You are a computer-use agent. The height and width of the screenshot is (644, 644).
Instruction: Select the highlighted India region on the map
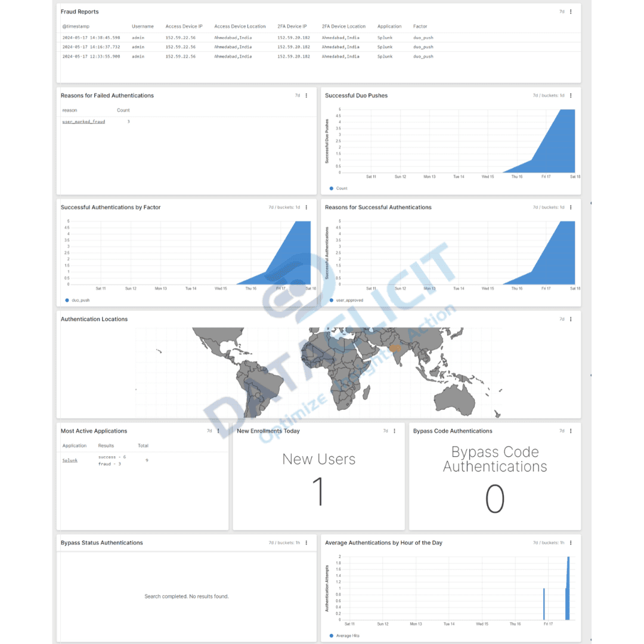pyautogui.click(x=395, y=349)
